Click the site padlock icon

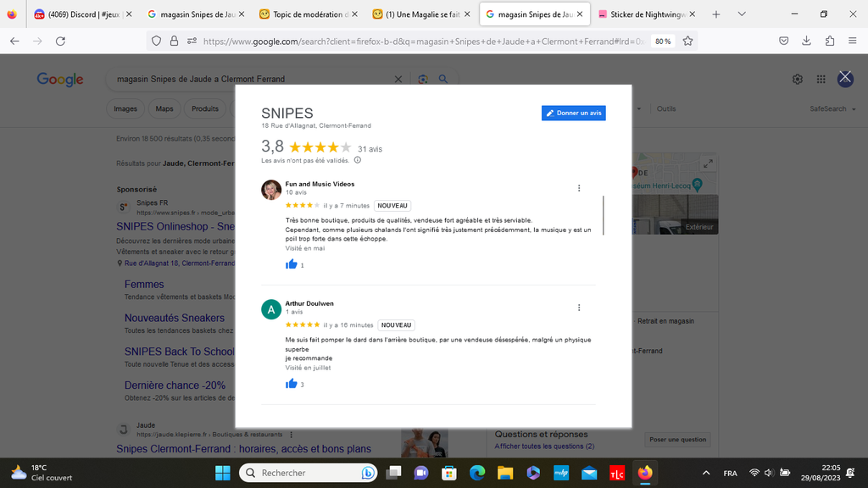pos(174,41)
